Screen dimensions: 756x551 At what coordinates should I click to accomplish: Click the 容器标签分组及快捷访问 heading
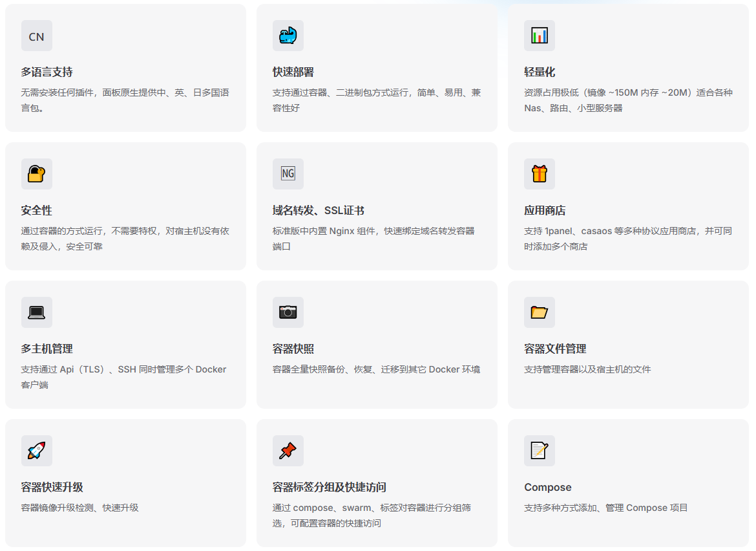[329, 487]
